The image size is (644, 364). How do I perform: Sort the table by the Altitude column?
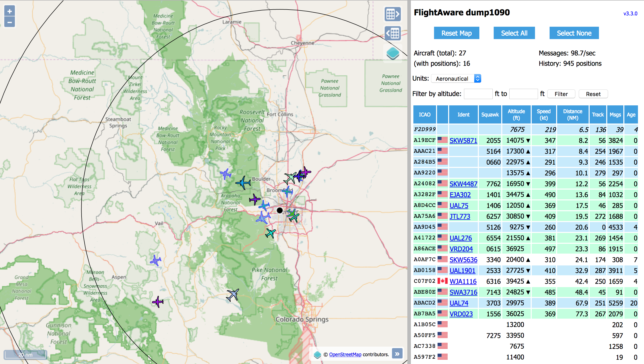click(x=516, y=115)
